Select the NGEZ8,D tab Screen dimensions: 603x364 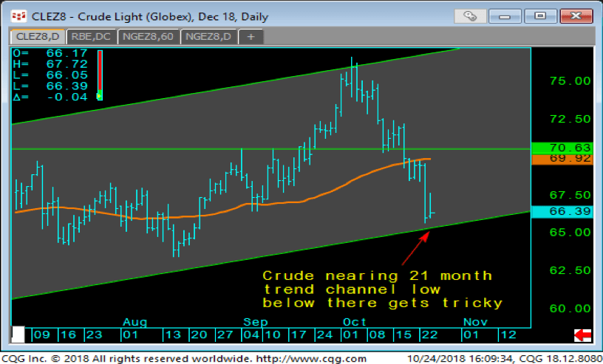coord(211,36)
